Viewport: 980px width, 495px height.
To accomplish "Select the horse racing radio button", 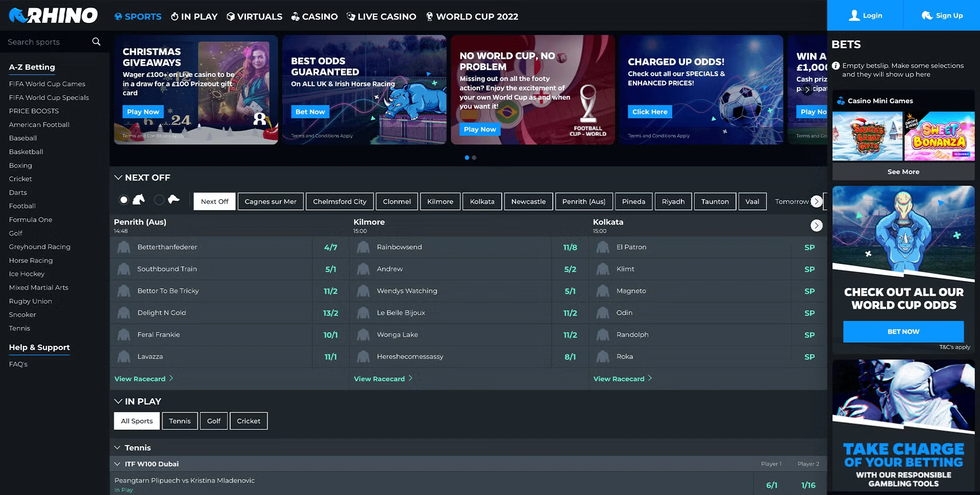I will point(124,200).
